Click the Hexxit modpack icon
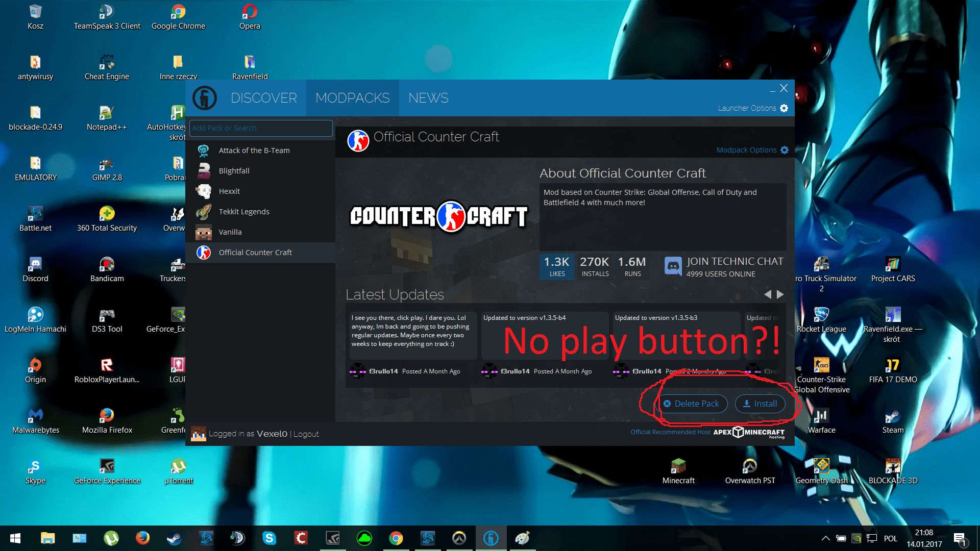The height and width of the screenshot is (551, 980). click(204, 191)
